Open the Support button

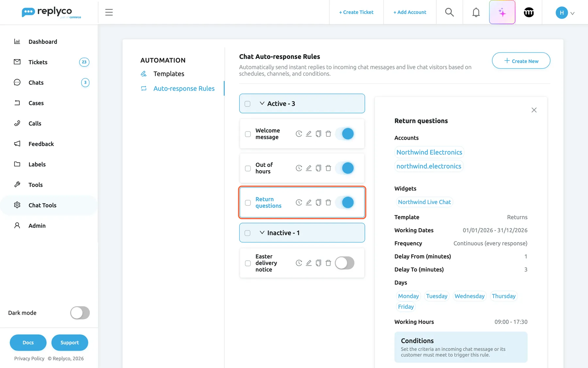click(x=70, y=342)
